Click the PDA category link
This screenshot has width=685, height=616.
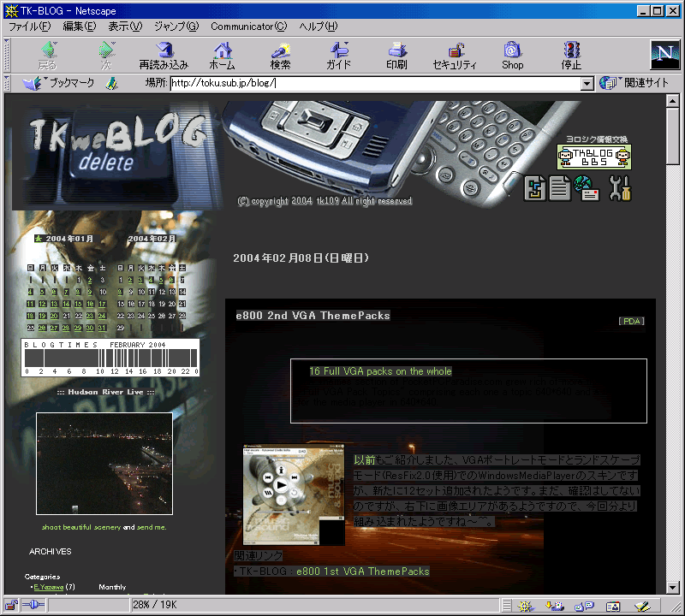point(631,322)
